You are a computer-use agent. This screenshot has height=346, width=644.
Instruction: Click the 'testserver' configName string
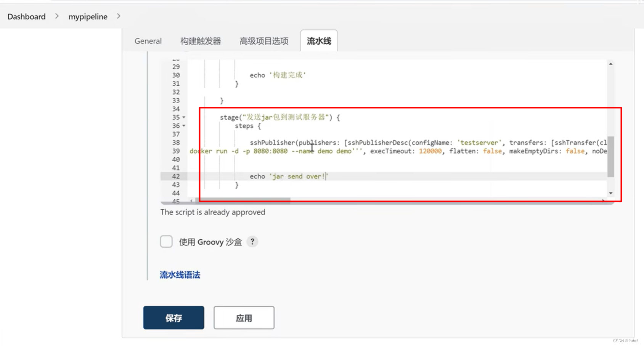(480, 143)
